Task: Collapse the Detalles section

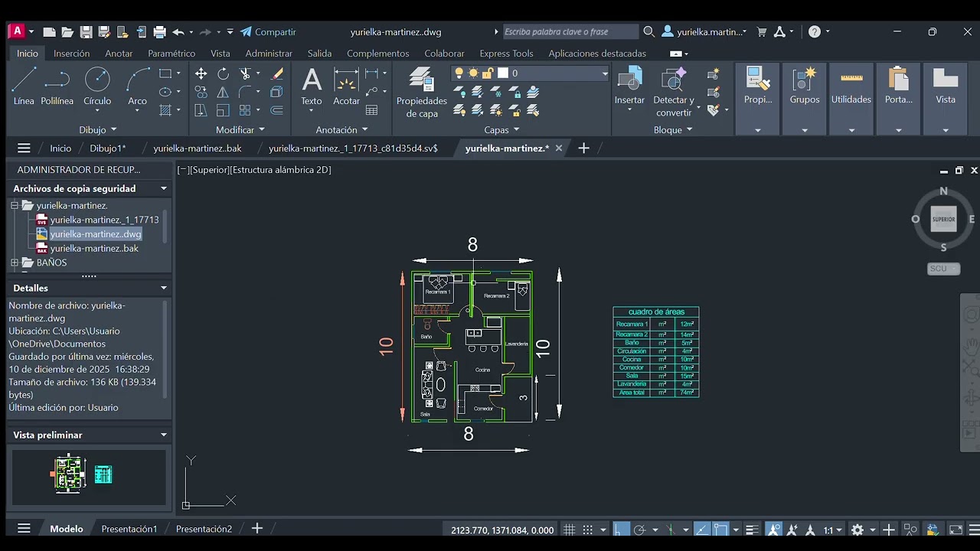Action: [164, 288]
